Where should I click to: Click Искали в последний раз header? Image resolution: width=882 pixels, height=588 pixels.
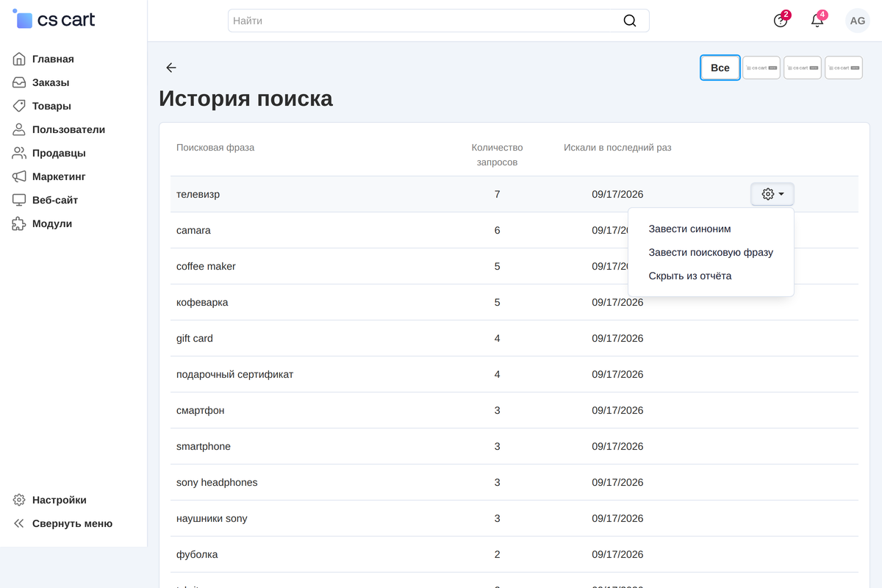[x=617, y=147]
